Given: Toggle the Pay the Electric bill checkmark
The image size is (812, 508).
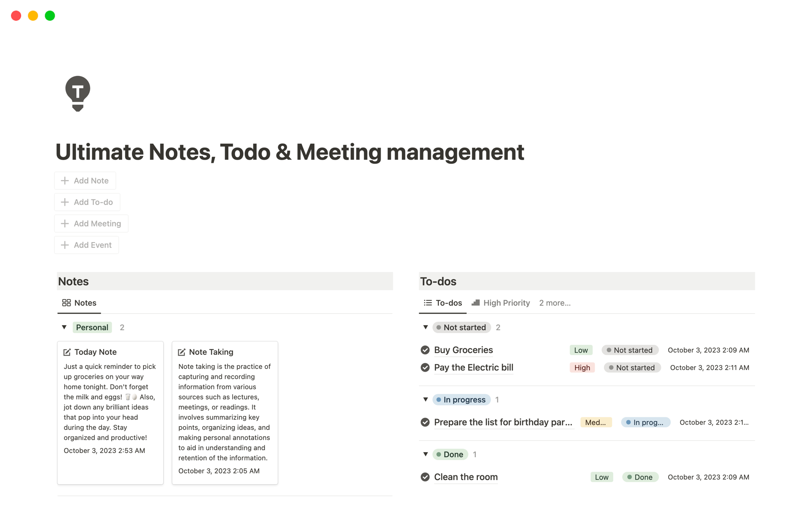Looking at the screenshot, I should coord(425,367).
